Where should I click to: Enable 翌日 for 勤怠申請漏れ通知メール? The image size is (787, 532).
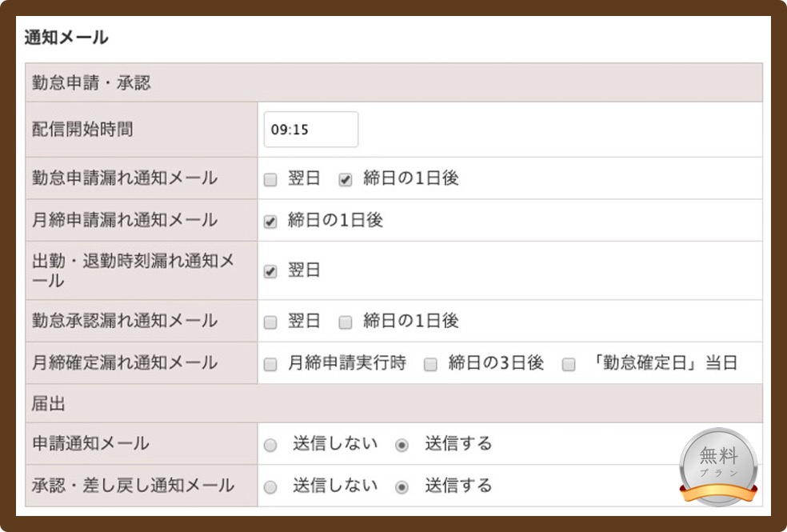pos(270,180)
